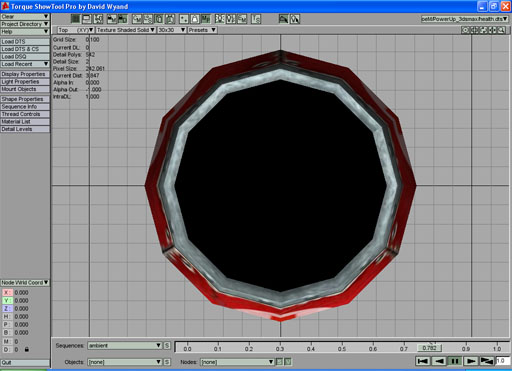Click the 0.782 timeline position marker

[430, 348]
